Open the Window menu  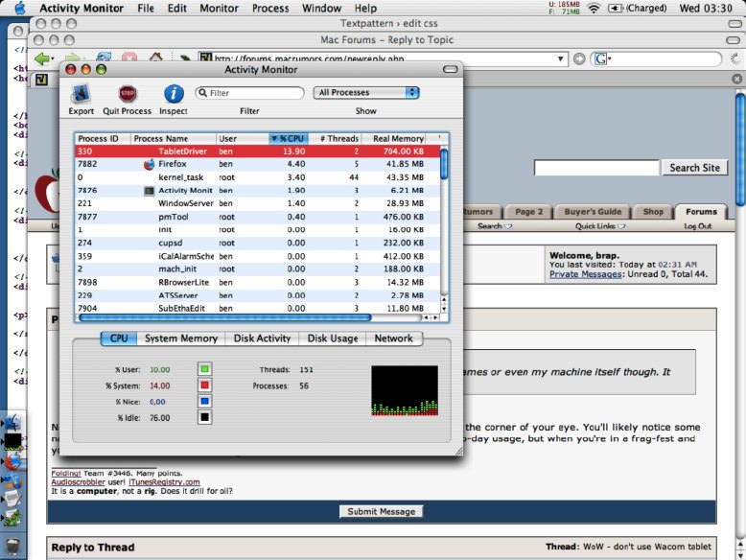321,8
